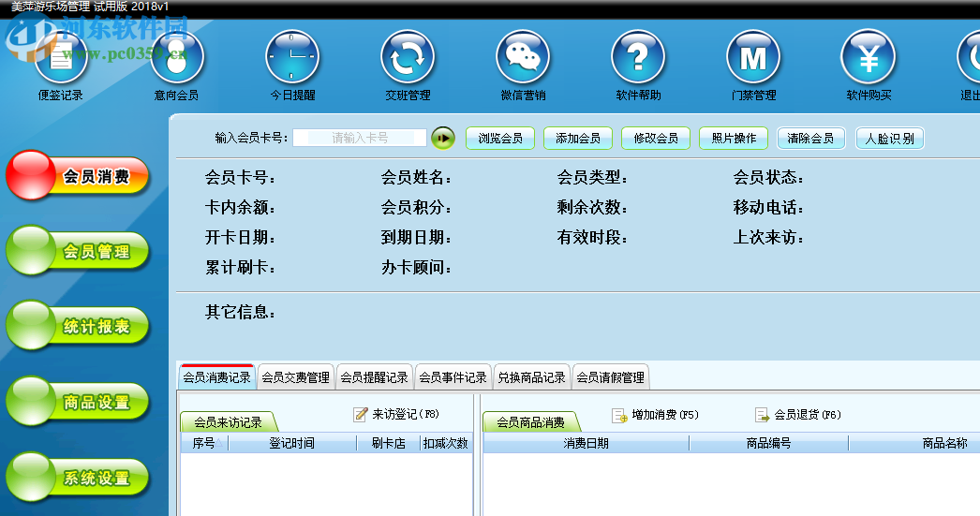
Task: Open the 意向会员 prospective member icon
Action: [177, 57]
